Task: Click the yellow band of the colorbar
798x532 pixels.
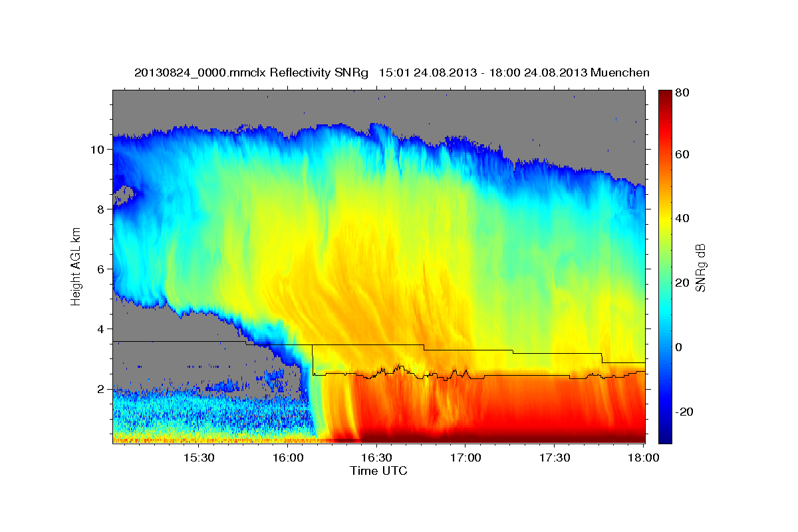Action: [x=664, y=219]
